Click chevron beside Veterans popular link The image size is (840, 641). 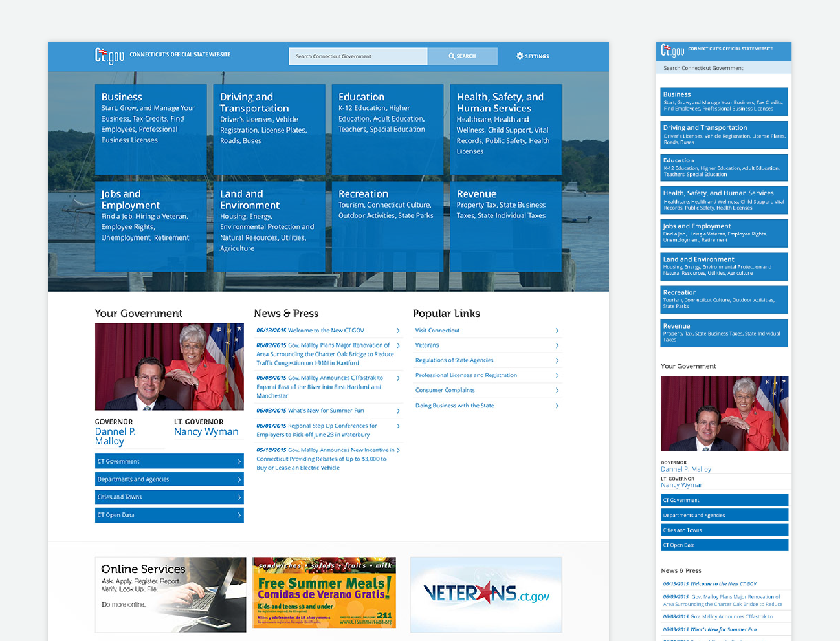tap(557, 345)
